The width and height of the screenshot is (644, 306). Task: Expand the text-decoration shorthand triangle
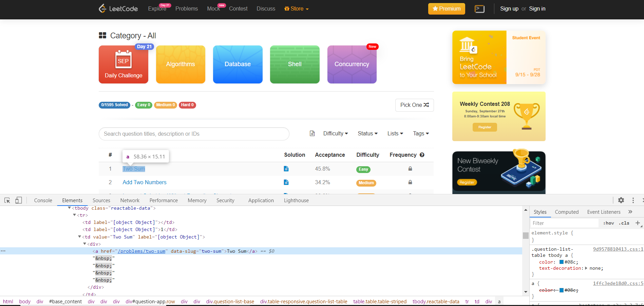586,268
